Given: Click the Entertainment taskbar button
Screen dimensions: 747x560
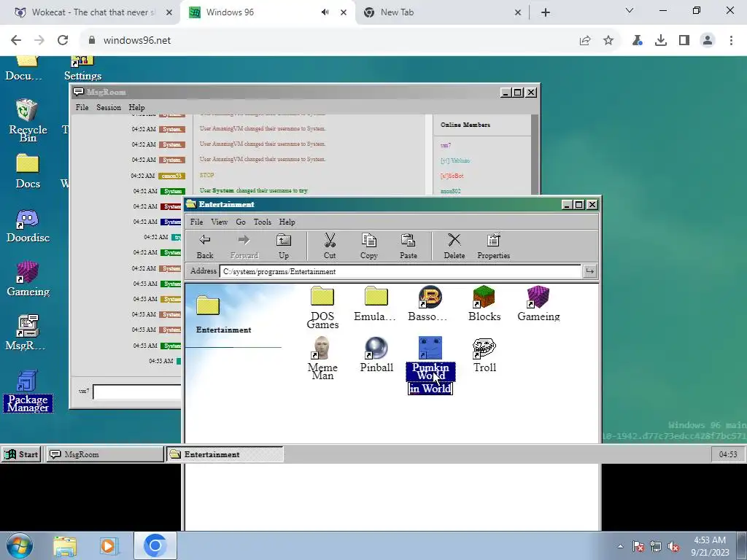Looking at the screenshot, I should pos(225,454).
